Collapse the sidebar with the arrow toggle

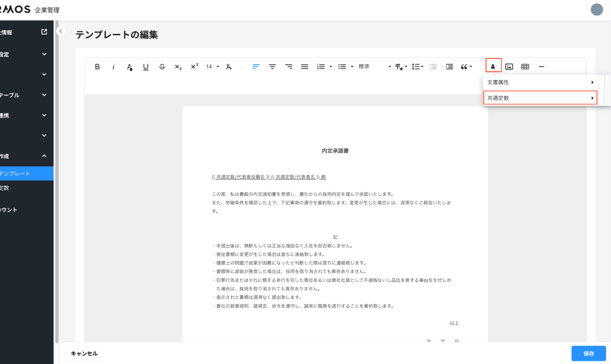[x=60, y=32]
